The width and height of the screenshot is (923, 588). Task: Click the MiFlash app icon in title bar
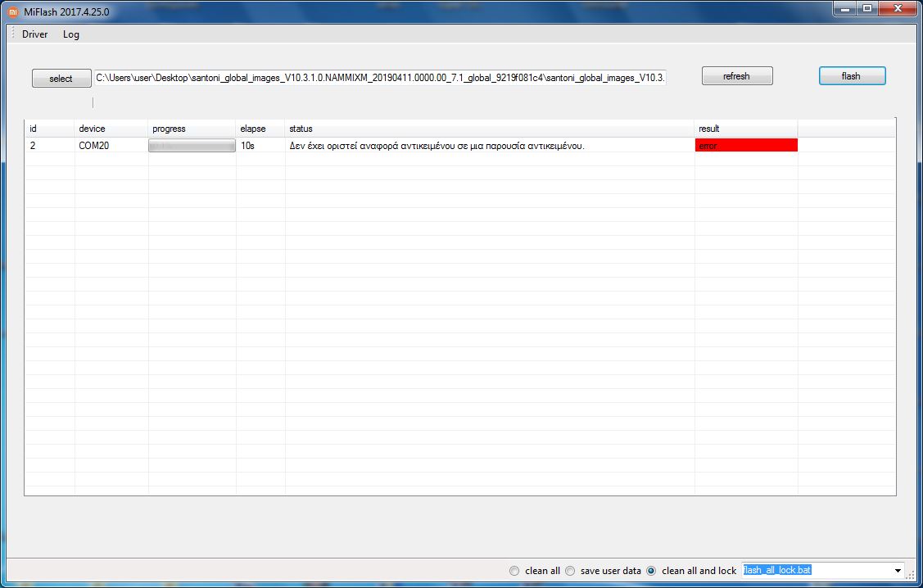[x=12, y=11]
